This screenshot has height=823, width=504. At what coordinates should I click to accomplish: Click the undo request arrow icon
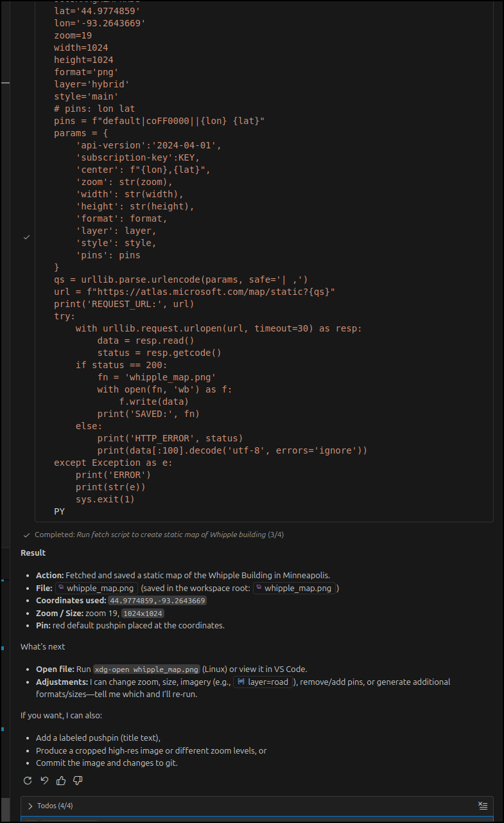[x=44, y=781]
